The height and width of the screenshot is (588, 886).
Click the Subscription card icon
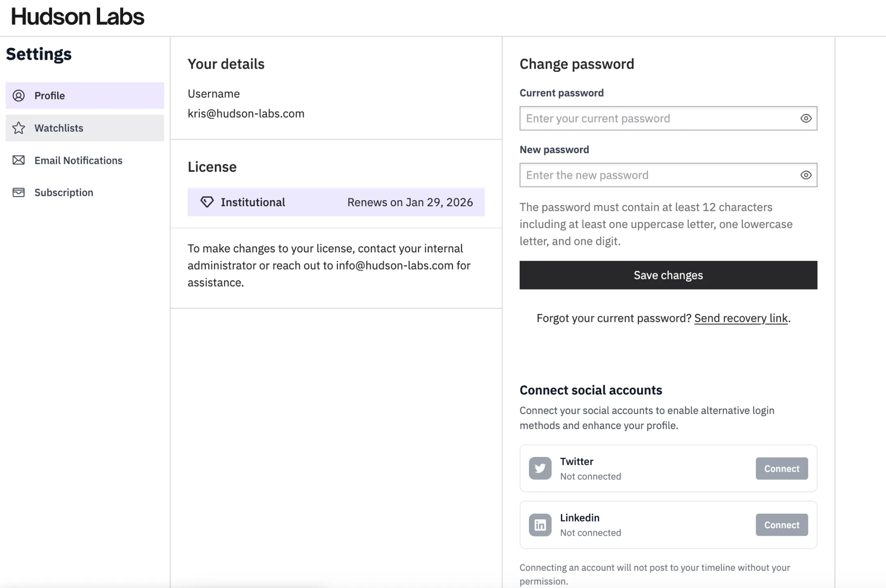pyautogui.click(x=19, y=193)
